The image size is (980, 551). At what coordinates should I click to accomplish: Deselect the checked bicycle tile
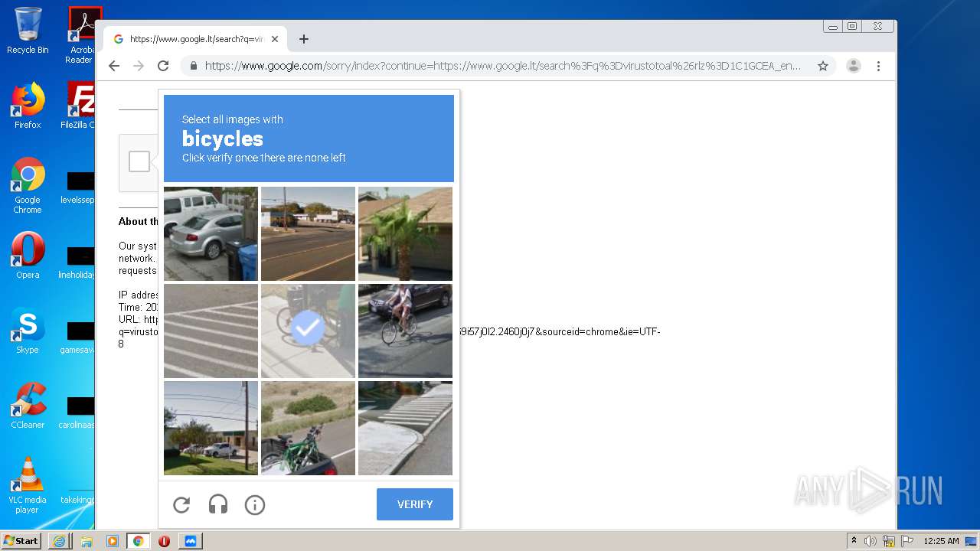click(308, 331)
